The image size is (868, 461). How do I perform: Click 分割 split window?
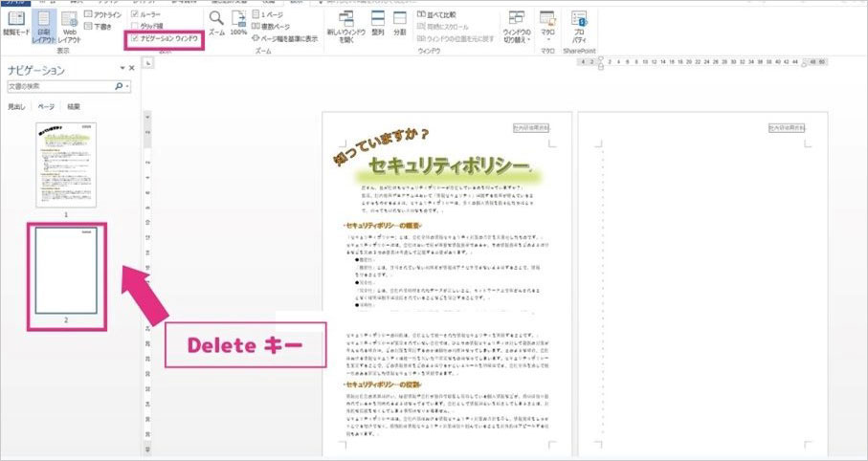click(x=400, y=23)
